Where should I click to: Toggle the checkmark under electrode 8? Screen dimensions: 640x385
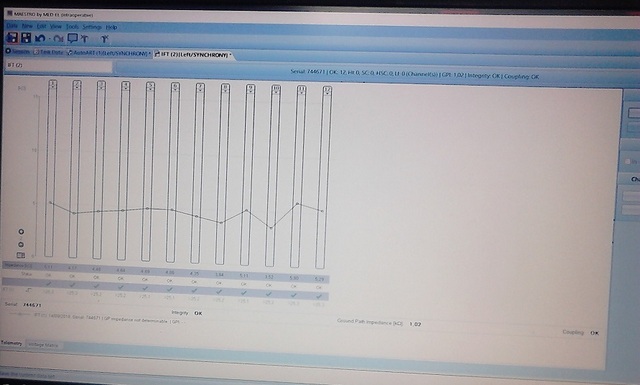click(x=219, y=292)
